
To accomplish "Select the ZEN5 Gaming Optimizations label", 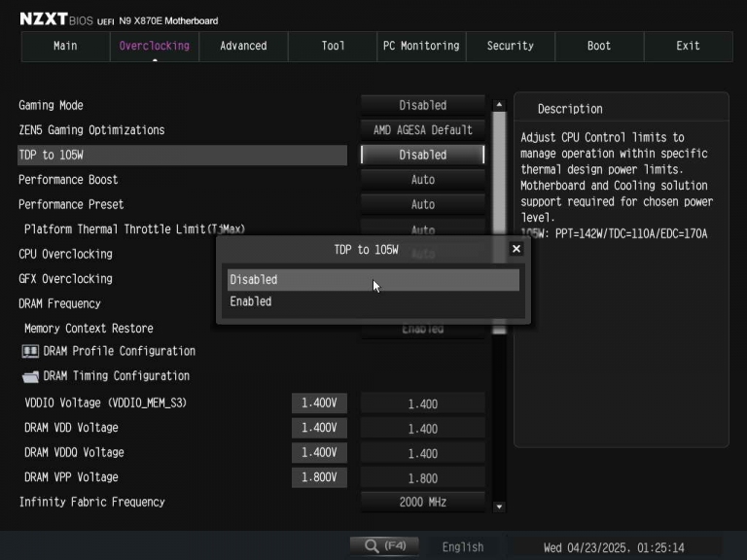I will [91, 130].
